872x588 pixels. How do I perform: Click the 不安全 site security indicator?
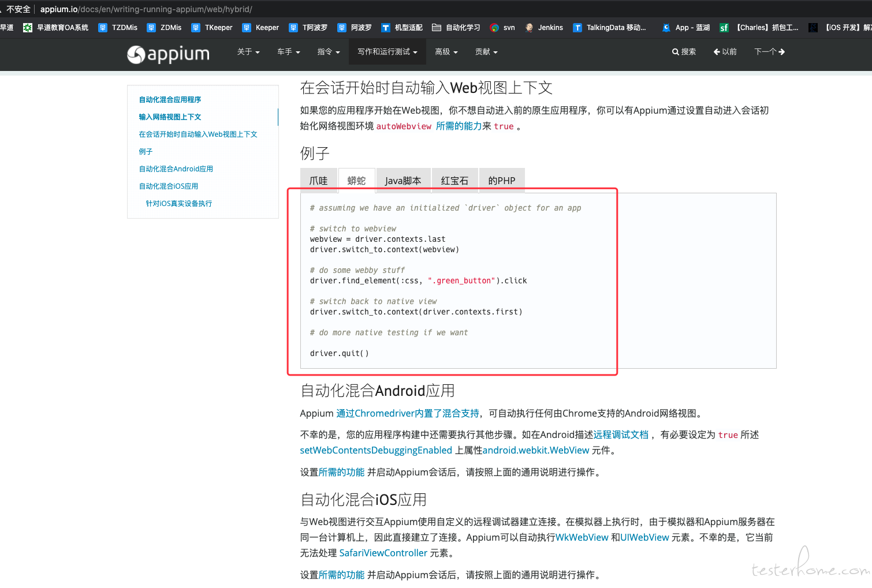coord(18,9)
